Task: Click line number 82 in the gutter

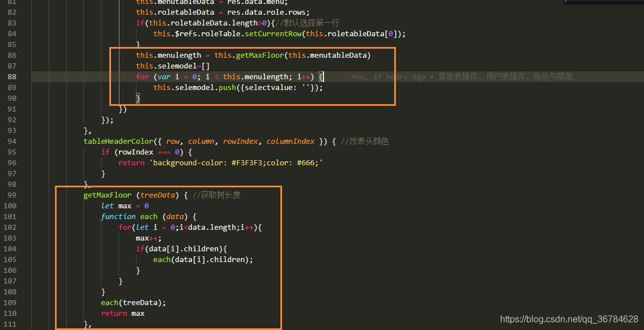Action: (12, 12)
